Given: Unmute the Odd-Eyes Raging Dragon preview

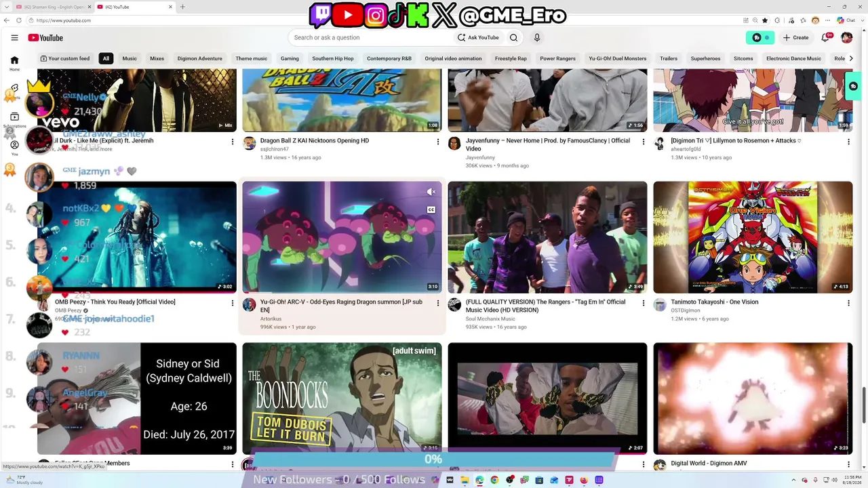Looking at the screenshot, I should [431, 192].
